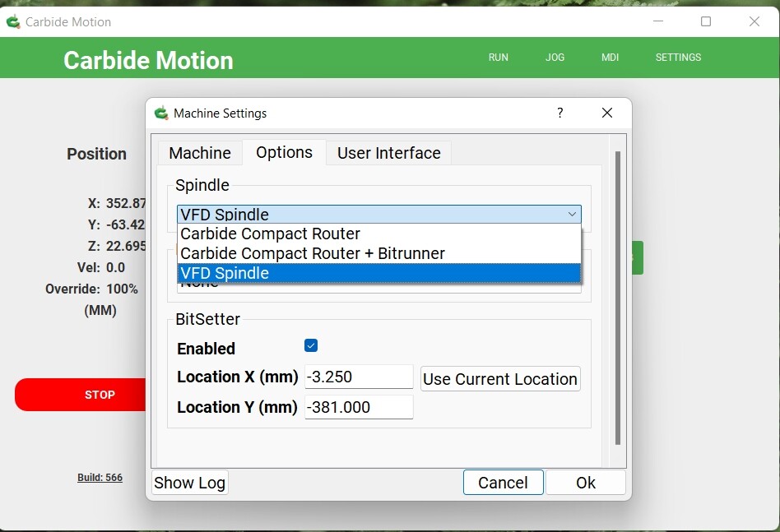
Task: Maximize the Carbide Motion window
Action: pyautogui.click(x=706, y=21)
